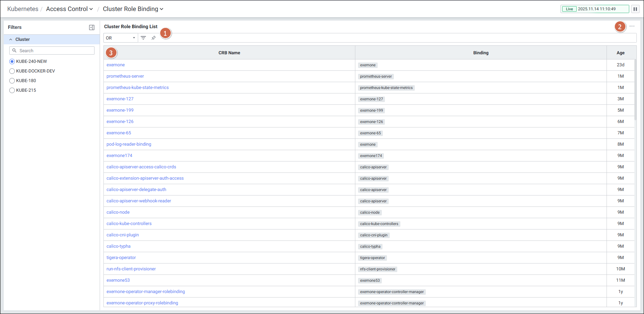Screen dimensions: 644x314
Task: Collapse the Cluster filter section
Action: 11,40
